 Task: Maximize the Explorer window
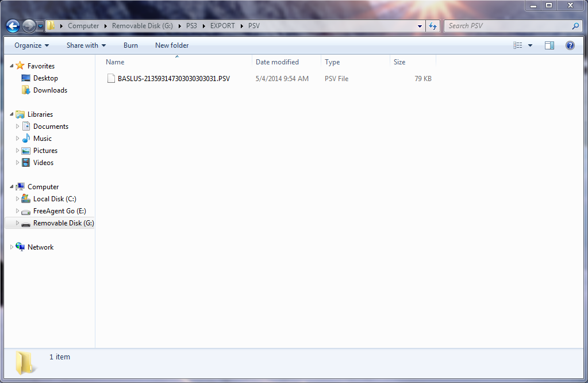[549, 5]
